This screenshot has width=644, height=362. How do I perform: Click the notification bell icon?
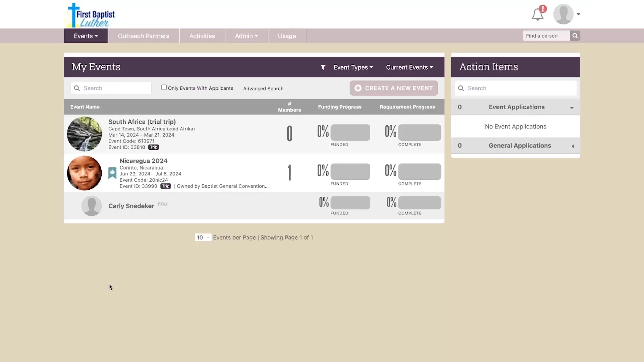point(538,14)
